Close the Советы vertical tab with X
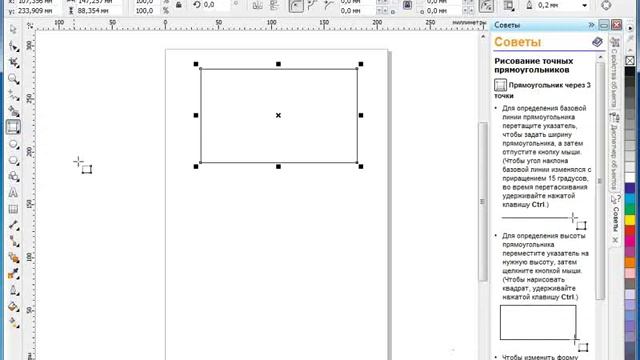The image size is (640, 360). [615, 240]
